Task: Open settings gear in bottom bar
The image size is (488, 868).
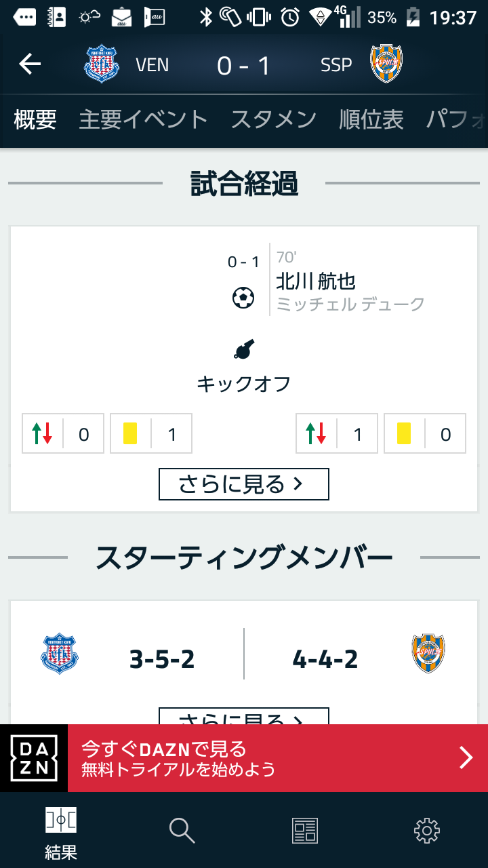Action: 427,830
